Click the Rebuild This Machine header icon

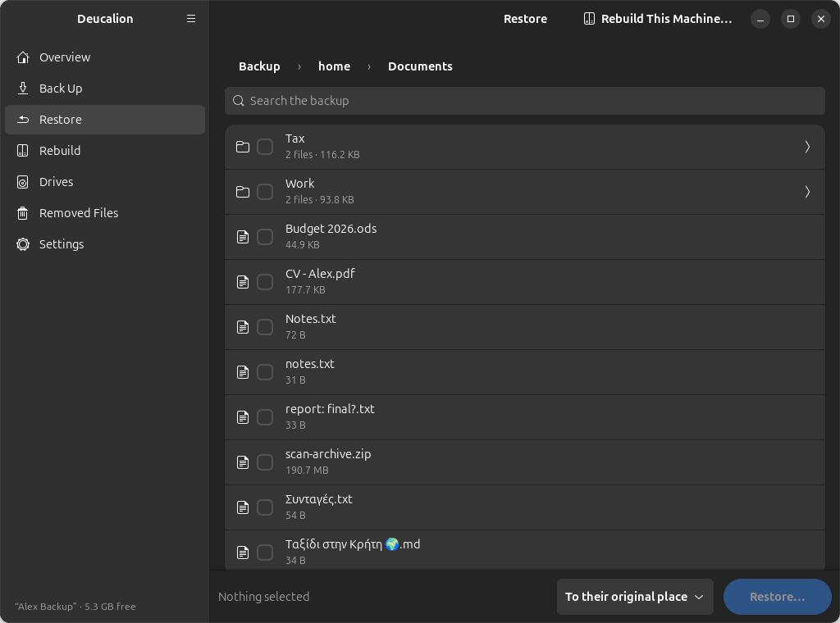point(589,19)
